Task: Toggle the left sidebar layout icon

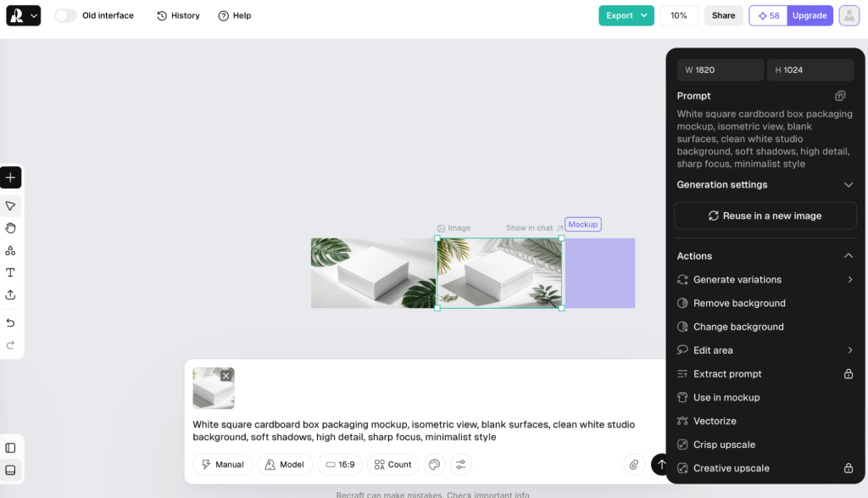Action: click(x=10, y=448)
